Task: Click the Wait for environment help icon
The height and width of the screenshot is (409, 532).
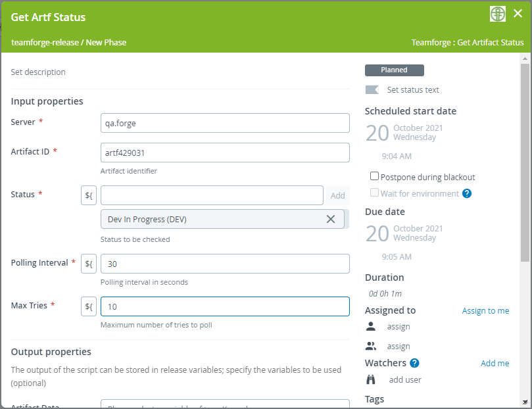Action: pyautogui.click(x=467, y=193)
